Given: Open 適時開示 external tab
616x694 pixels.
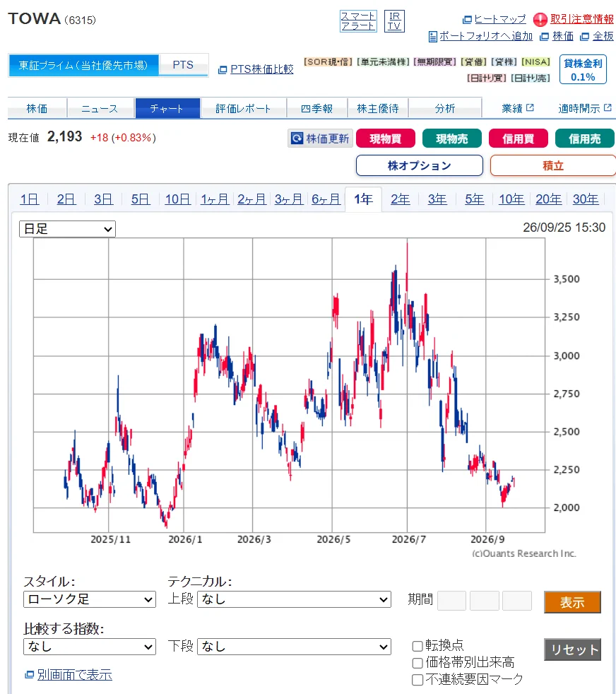Looking at the screenshot, I should (585, 108).
